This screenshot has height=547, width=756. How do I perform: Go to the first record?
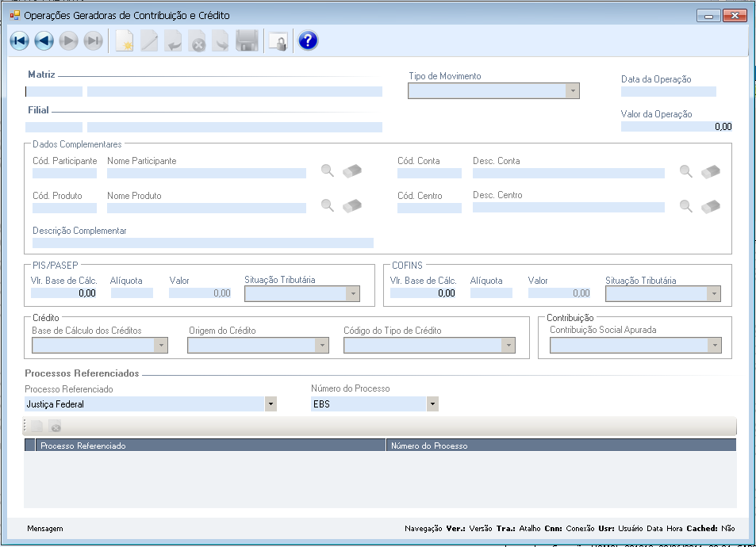point(19,41)
